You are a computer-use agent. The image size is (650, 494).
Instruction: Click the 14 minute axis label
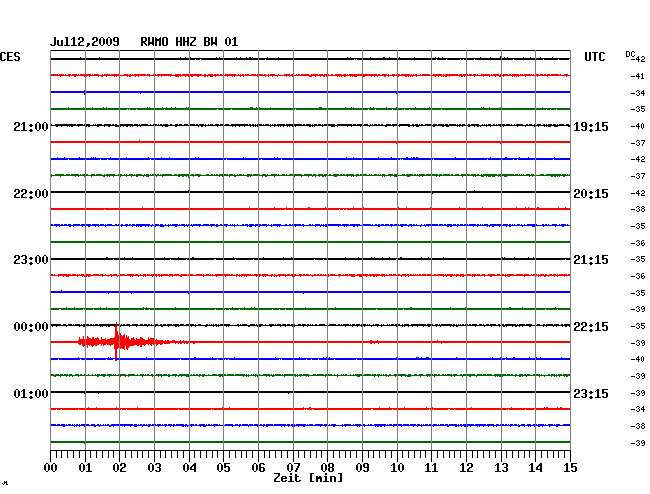pos(535,468)
